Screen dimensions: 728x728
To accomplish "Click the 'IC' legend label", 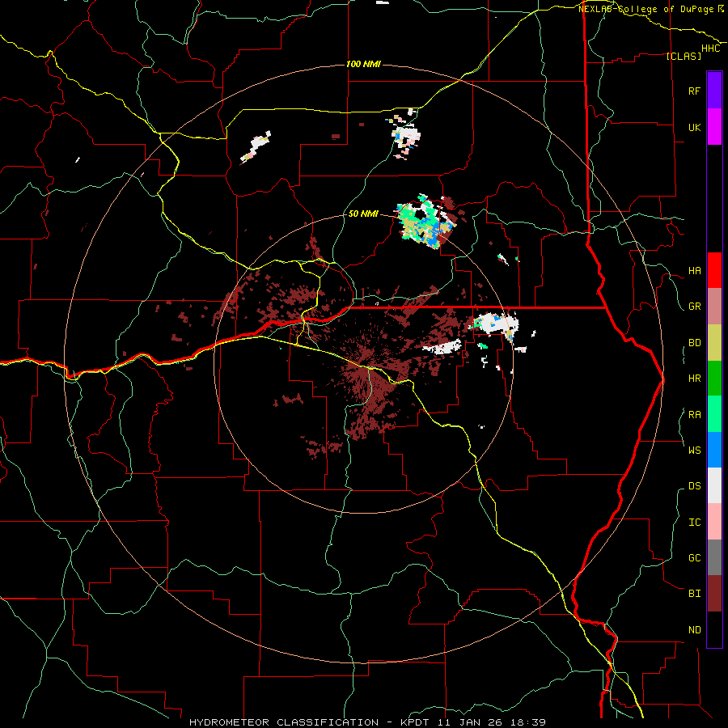I will click(x=694, y=523).
